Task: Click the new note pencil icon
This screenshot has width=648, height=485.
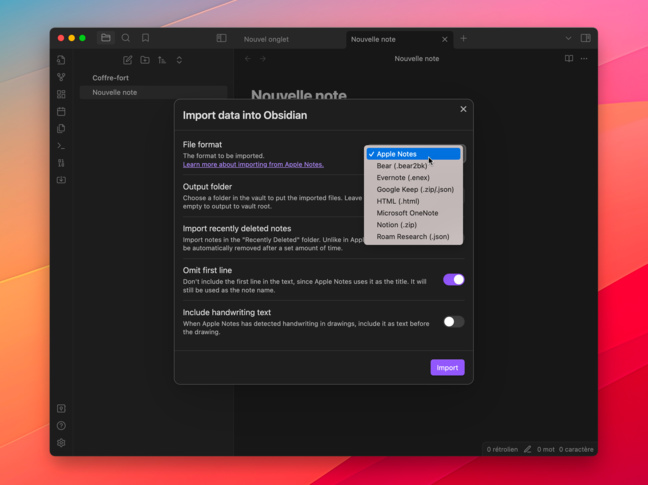Action: tap(128, 60)
